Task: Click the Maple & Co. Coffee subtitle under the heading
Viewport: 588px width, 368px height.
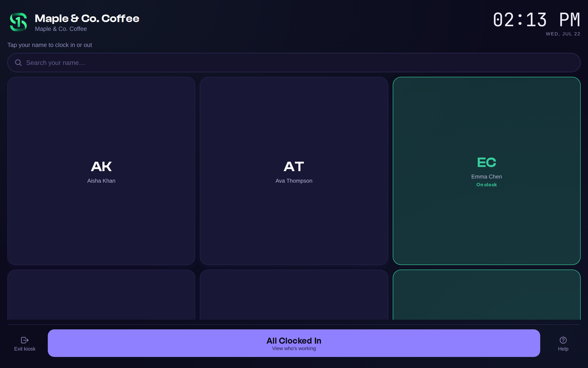Action: click(61, 29)
